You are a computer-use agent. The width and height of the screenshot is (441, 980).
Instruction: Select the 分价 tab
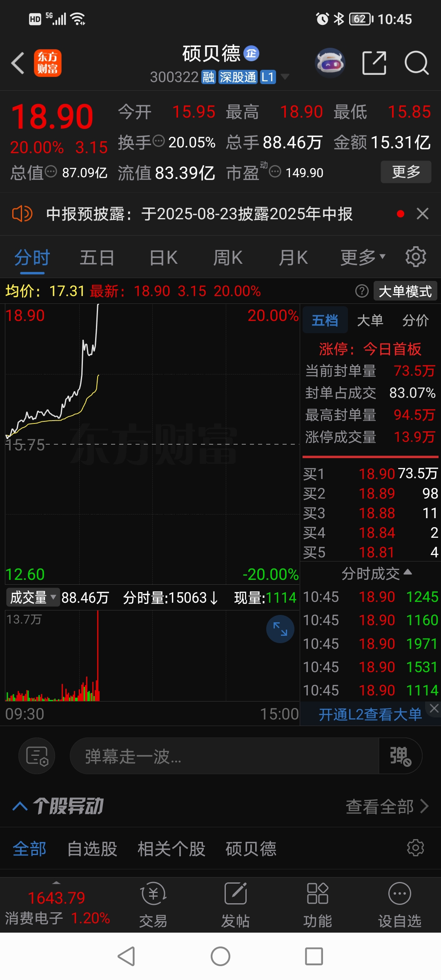point(415,321)
